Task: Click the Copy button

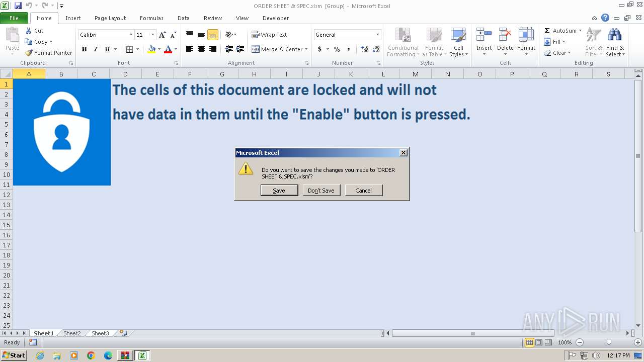Action: pyautogui.click(x=38, y=42)
